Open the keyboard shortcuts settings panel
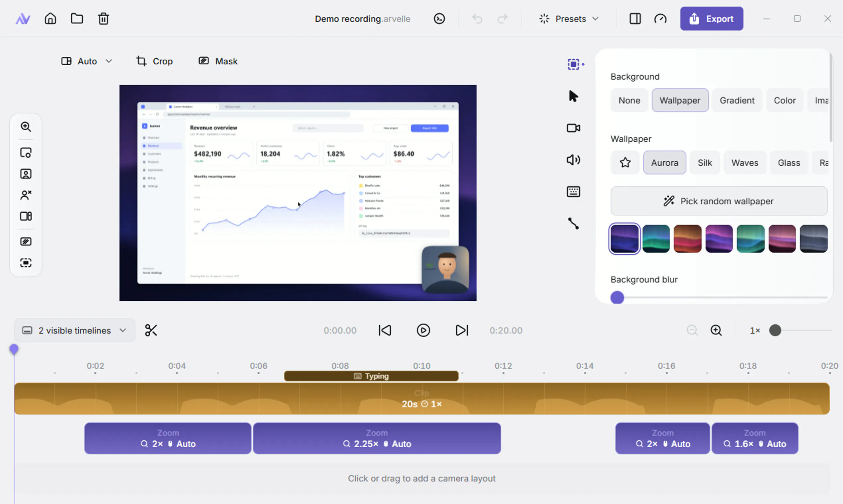Screen dimensions: 843x504 click(x=574, y=192)
